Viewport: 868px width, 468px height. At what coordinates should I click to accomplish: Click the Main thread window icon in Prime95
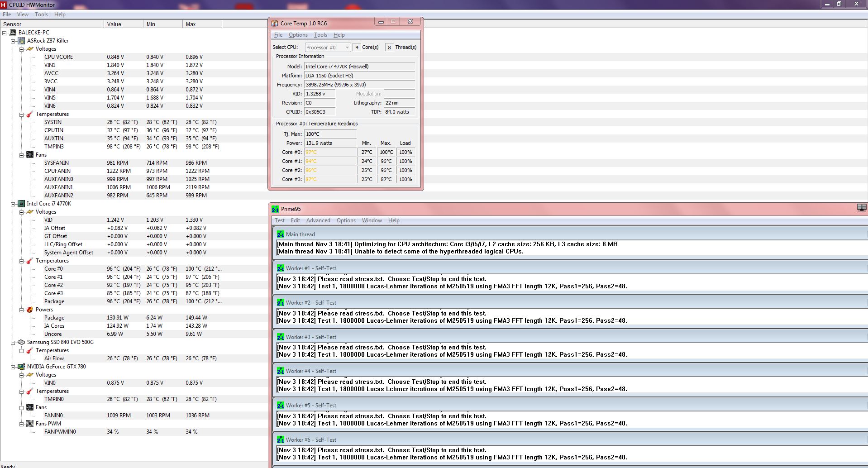pyautogui.click(x=281, y=234)
